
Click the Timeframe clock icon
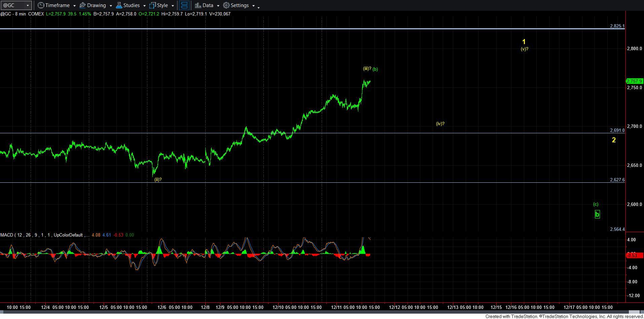point(41,5)
